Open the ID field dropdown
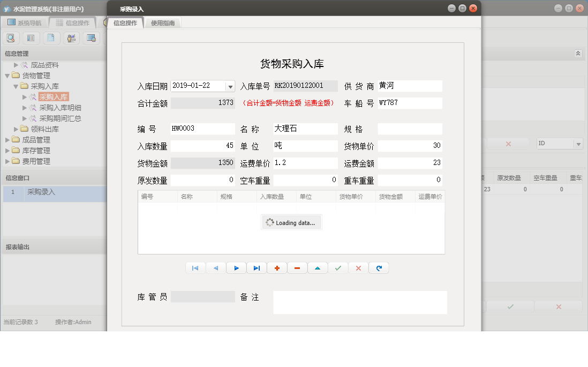The image size is (588, 367). [x=578, y=143]
